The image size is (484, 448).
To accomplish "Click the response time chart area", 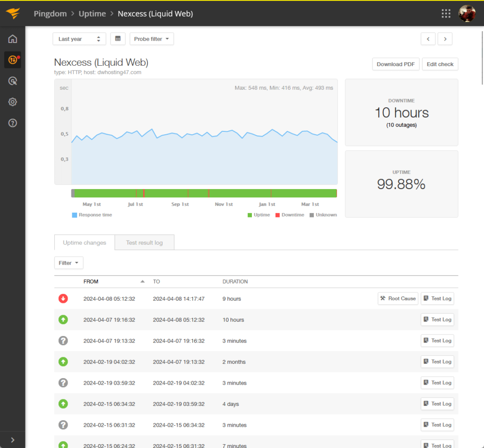I will (x=204, y=132).
